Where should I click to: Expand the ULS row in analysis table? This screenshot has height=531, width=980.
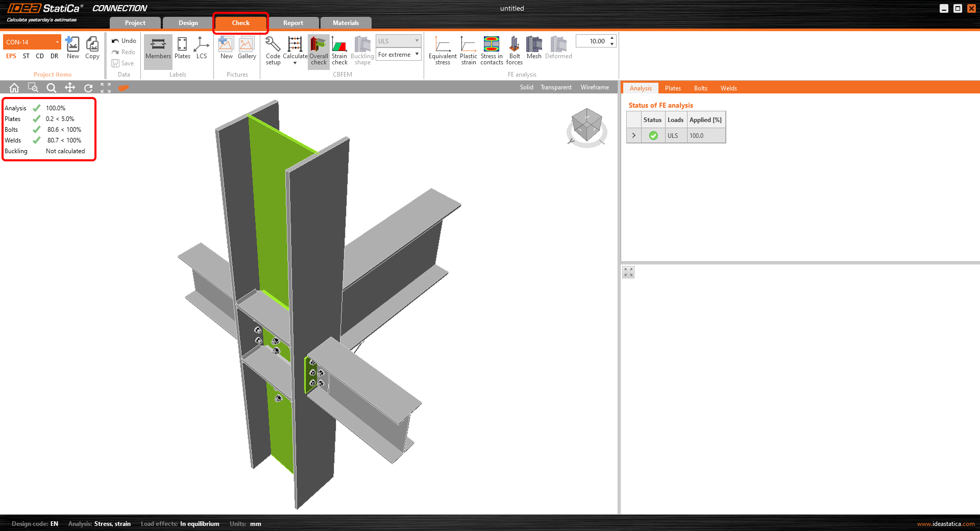pyautogui.click(x=633, y=136)
